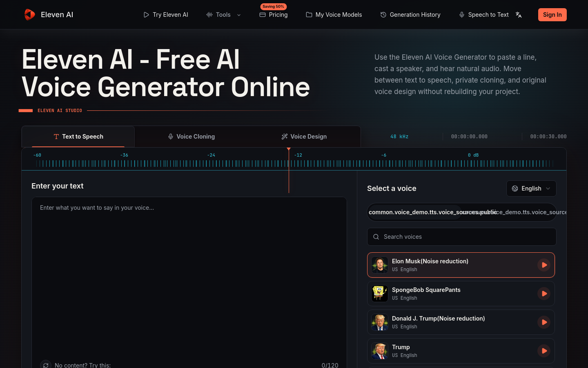Play Donald J. Trump voice preview
The image size is (588, 368).
(x=544, y=322)
